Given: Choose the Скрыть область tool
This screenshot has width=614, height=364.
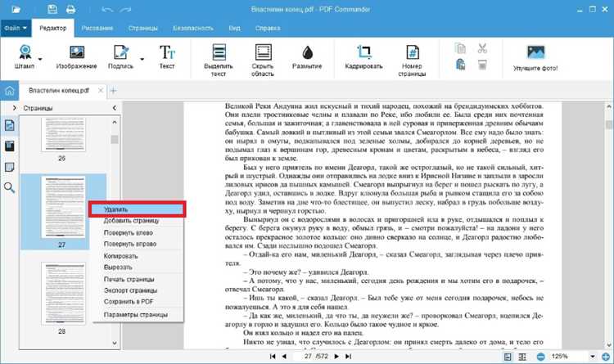Looking at the screenshot, I should coord(263,60).
